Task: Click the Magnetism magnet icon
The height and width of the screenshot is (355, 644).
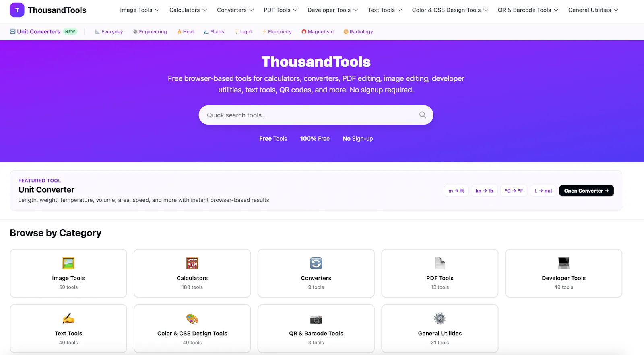Action: pyautogui.click(x=304, y=32)
